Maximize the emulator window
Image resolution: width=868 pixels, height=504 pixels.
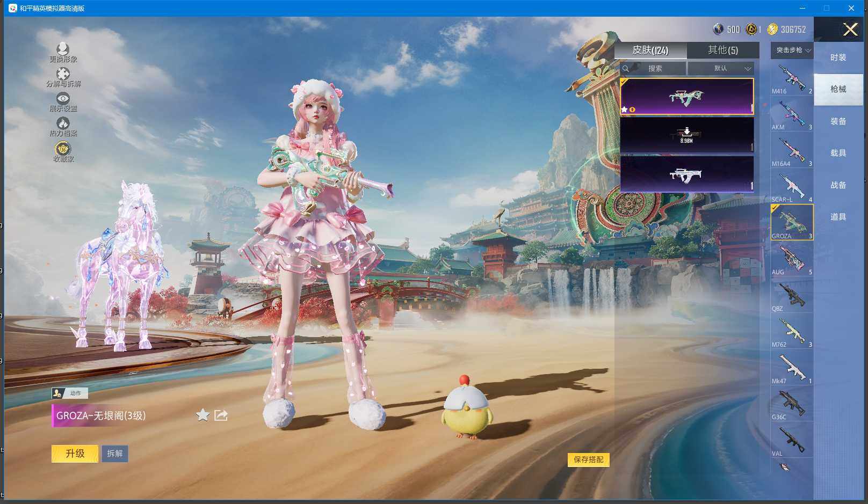[827, 8]
